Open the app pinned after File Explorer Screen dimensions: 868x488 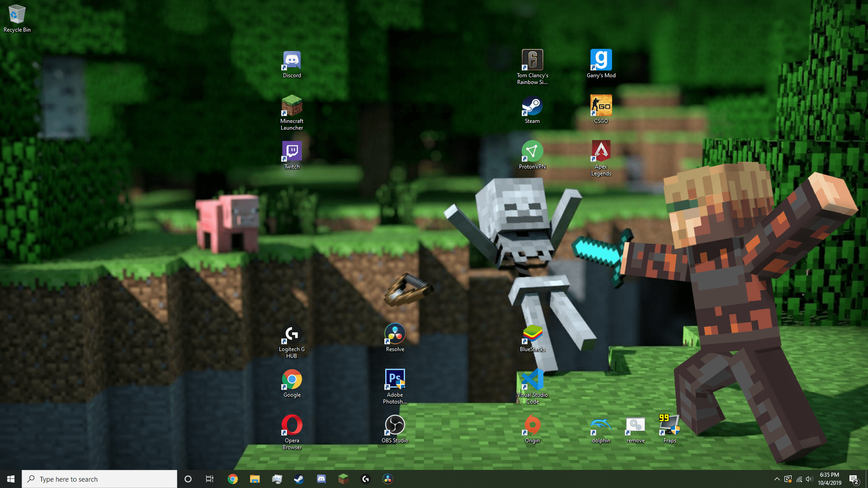(277, 479)
